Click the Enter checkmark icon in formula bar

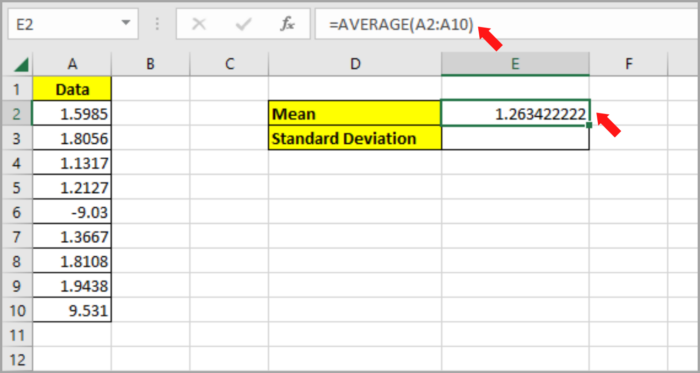click(243, 24)
